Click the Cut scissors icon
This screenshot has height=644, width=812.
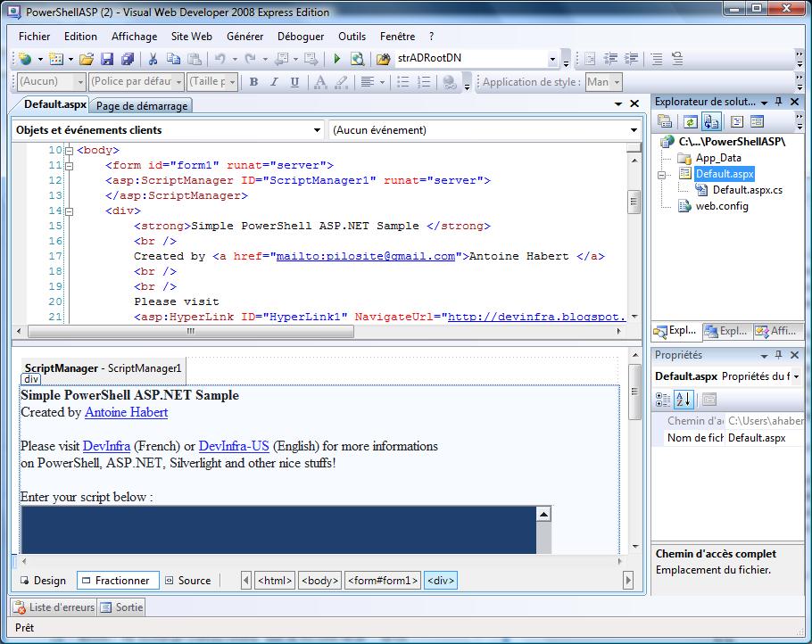pos(153,59)
